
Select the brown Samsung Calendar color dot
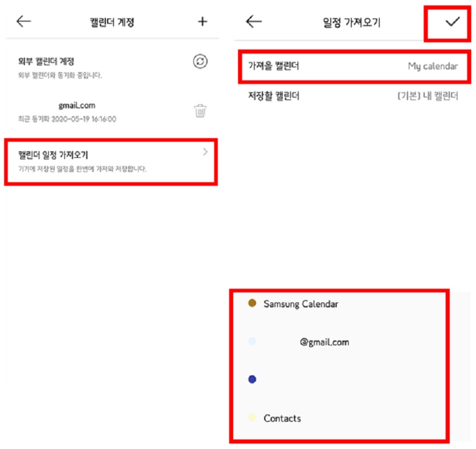(252, 303)
